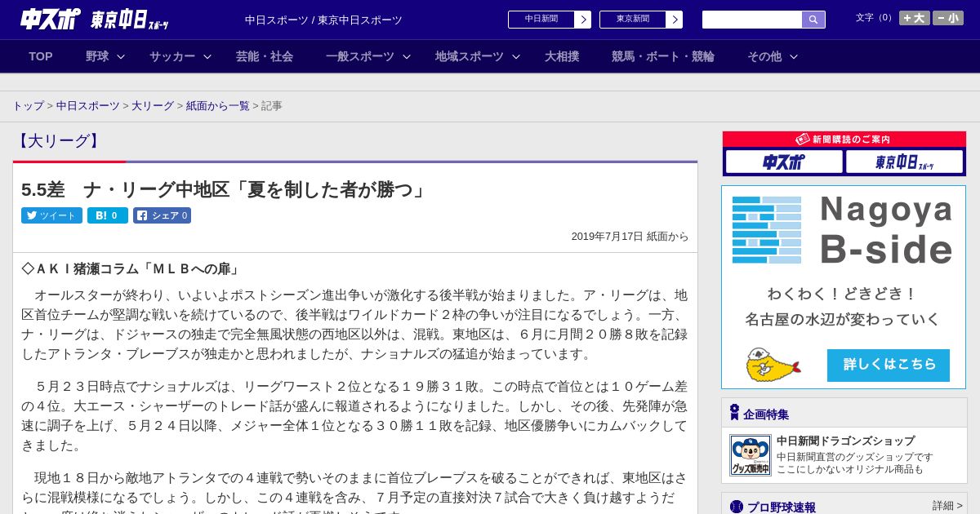Click the Twitter ツイート share button

pos(51,215)
